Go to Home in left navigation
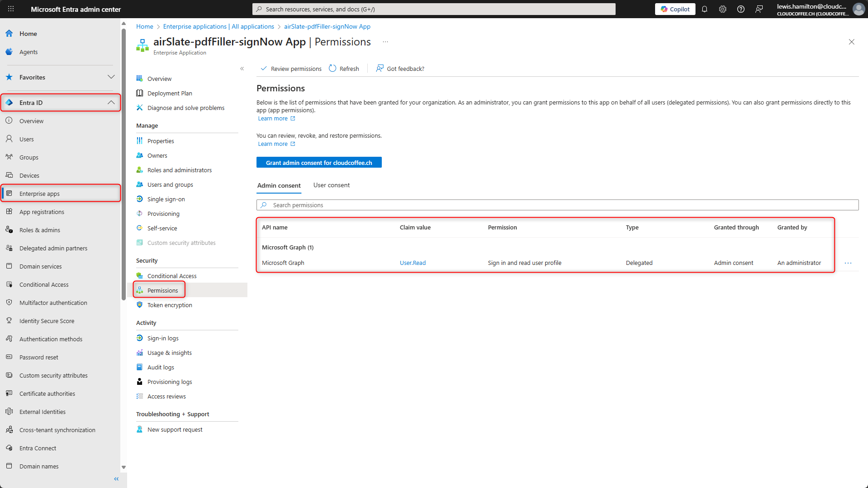This screenshot has width=868, height=488. [28, 34]
